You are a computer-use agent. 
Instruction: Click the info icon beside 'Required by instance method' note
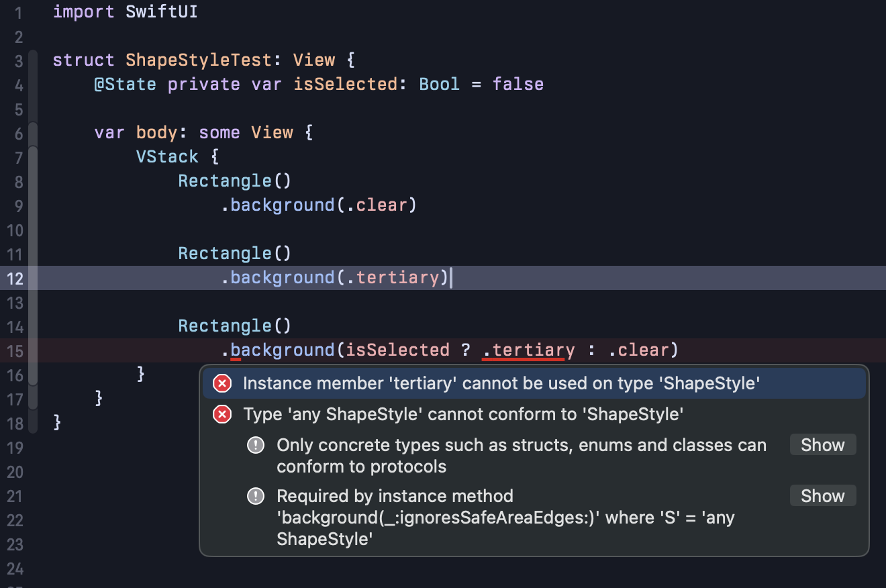(256, 496)
